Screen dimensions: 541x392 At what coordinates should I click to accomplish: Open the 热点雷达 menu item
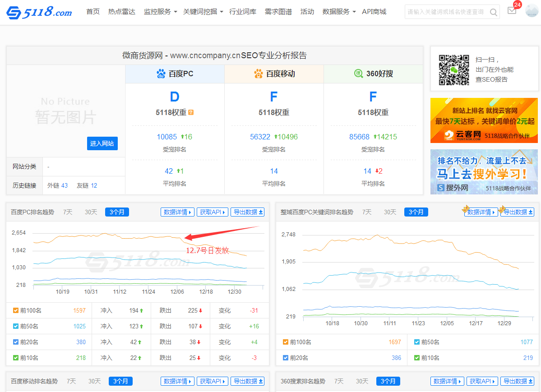click(x=121, y=12)
